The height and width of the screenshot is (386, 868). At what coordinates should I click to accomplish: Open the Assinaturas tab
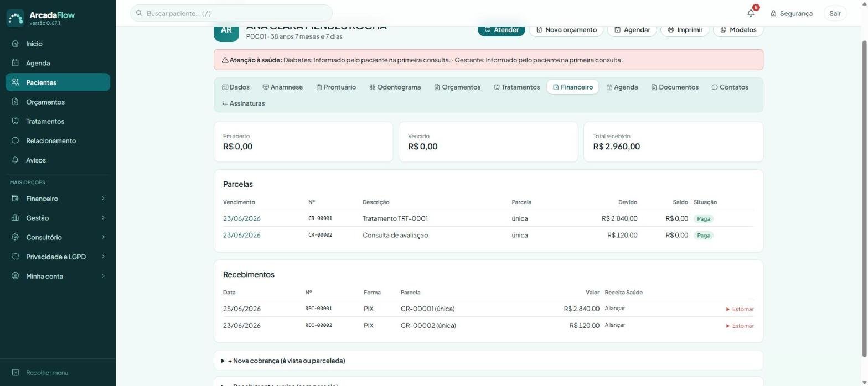[244, 103]
